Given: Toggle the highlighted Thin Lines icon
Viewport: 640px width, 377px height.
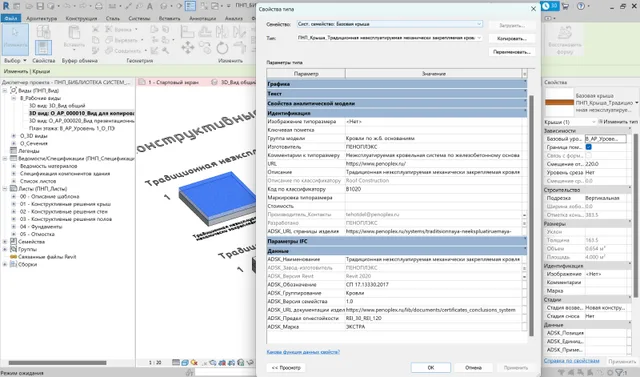Looking at the screenshot, I should click(190, 6).
